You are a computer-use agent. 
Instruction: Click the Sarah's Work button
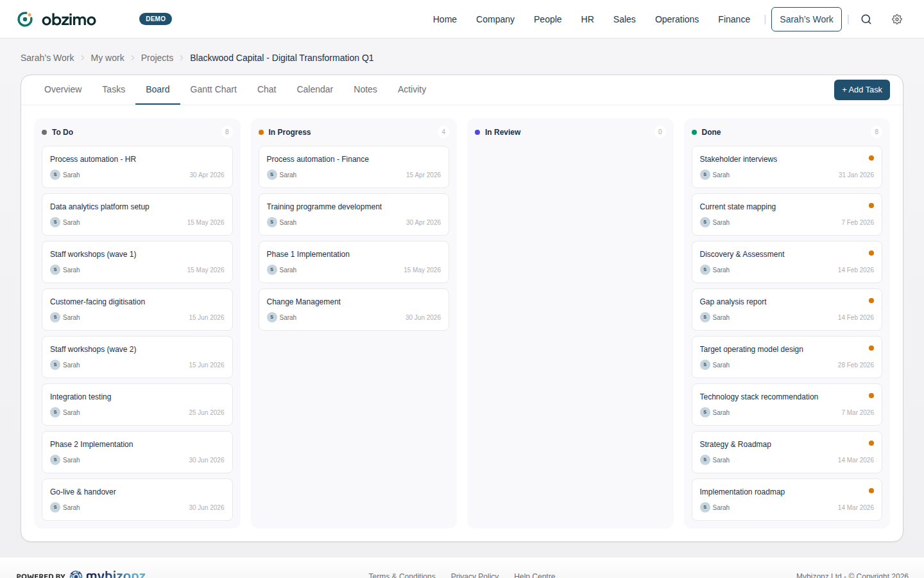coord(807,19)
